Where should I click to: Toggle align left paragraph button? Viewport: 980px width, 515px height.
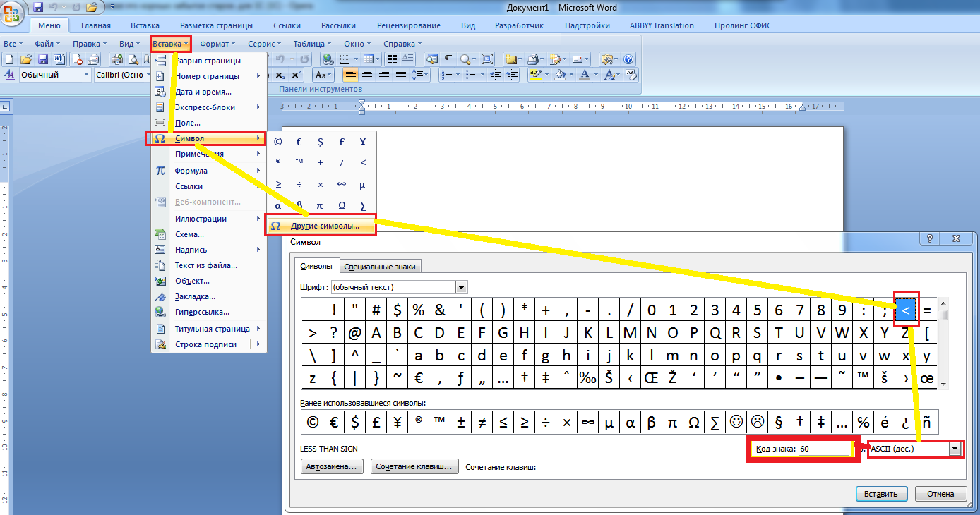point(351,74)
